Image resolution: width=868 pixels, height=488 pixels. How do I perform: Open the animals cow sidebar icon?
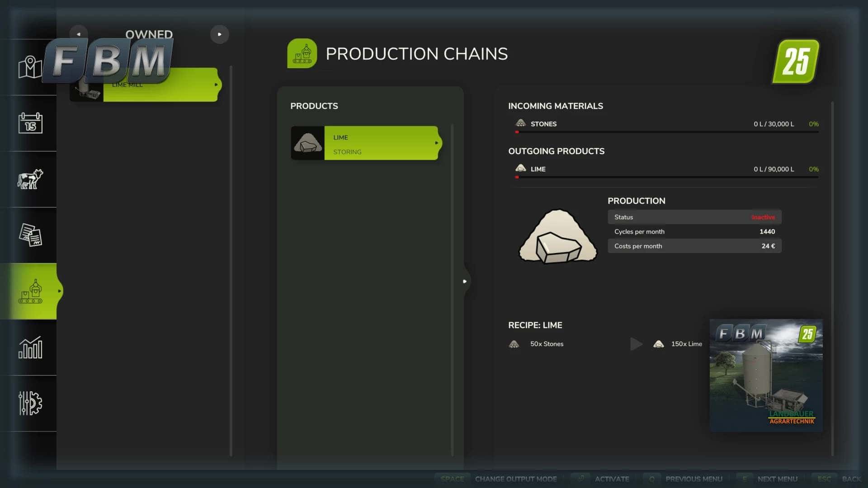(x=30, y=179)
